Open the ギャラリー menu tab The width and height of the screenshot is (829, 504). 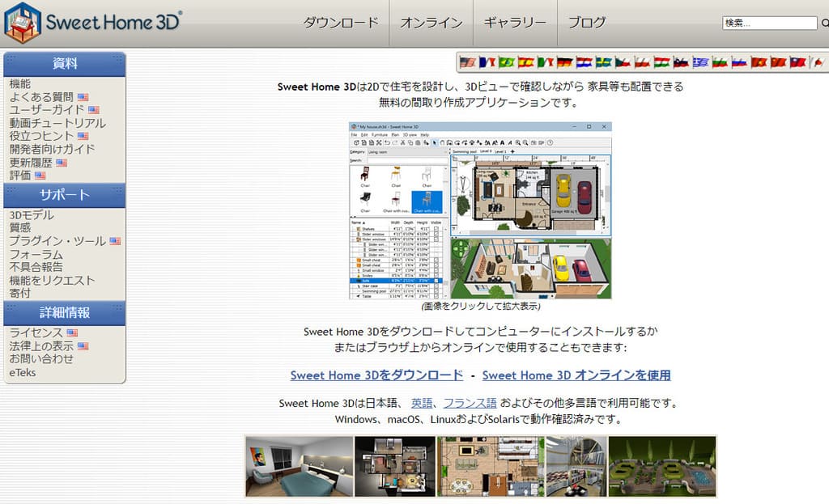tap(515, 23)
